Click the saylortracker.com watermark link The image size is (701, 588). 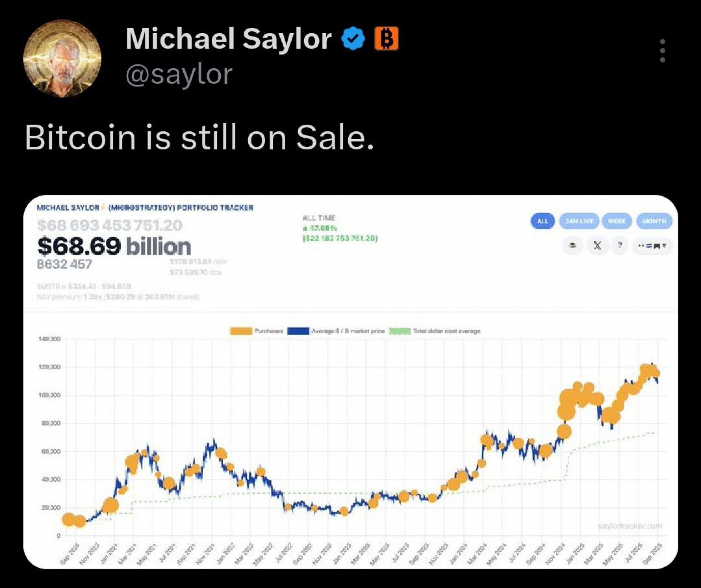pos(630,526)
